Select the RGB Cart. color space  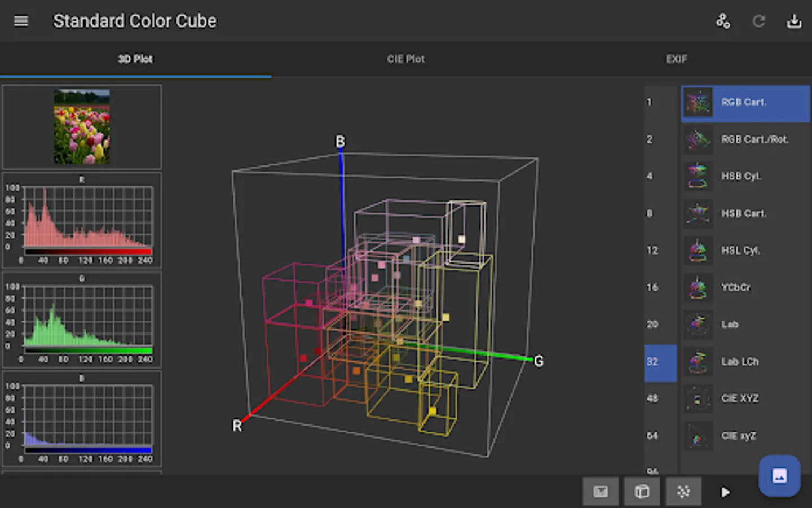click(745, 103)
